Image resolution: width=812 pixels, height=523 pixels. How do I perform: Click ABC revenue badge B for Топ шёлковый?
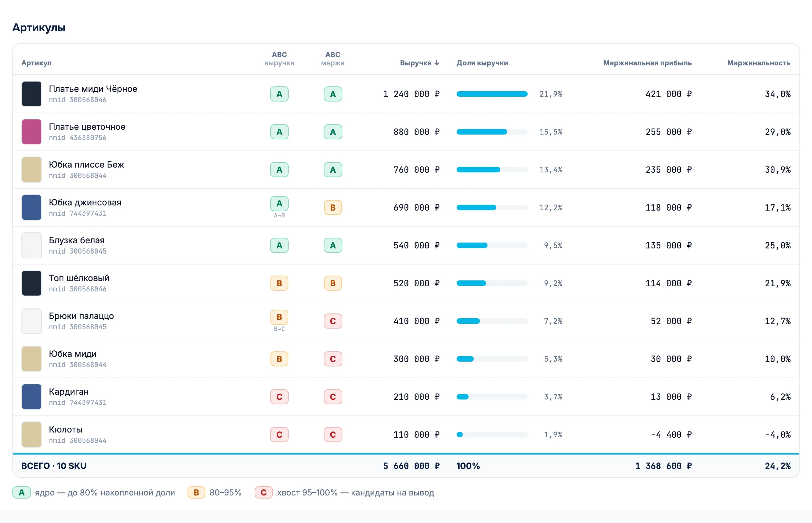[279, 283]
